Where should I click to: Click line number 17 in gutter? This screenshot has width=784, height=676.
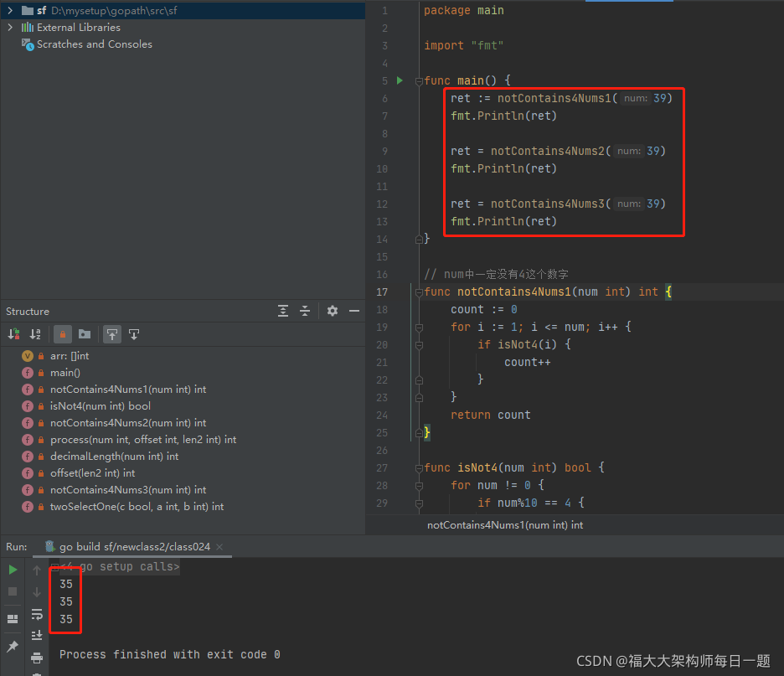click(382, 292)
